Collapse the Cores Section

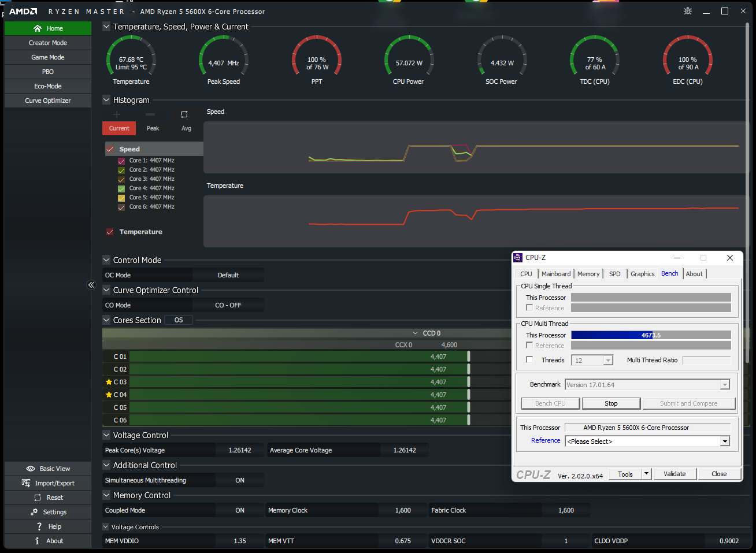pos(106,320)
